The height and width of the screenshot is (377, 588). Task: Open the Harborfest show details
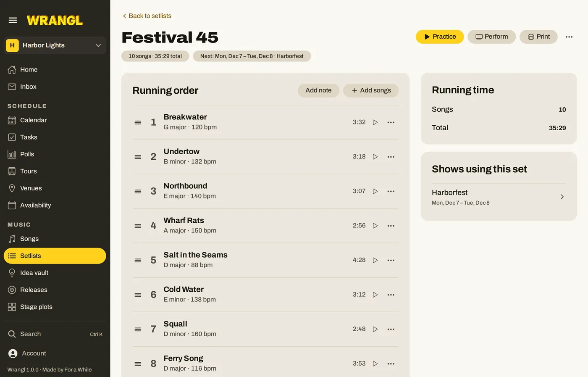pyautogui.click(x=499, y=197)
